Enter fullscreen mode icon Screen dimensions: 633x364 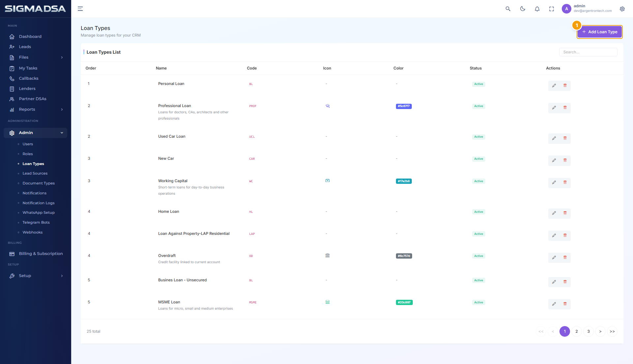tap(552, 9)
